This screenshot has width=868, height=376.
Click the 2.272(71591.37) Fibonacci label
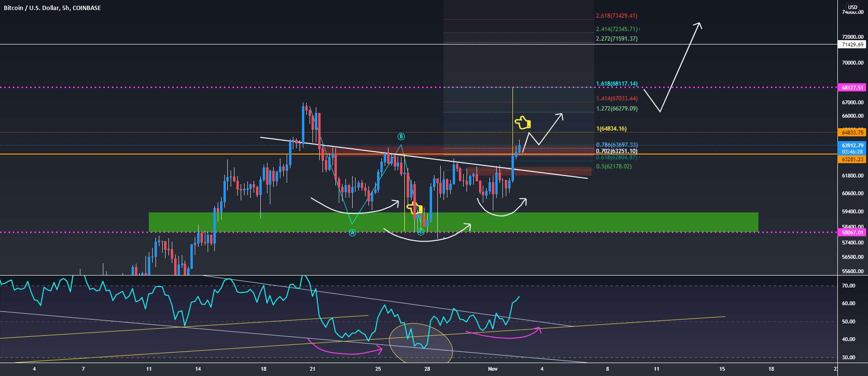coord(616,39)
